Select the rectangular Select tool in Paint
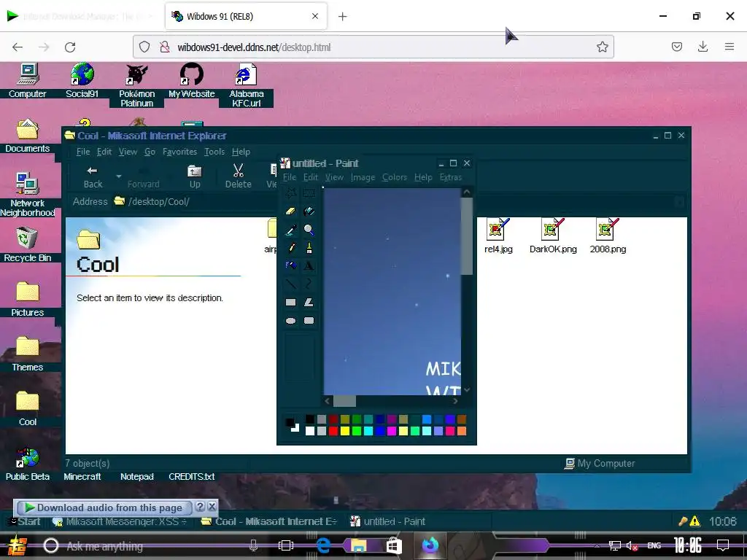The width and height of the screenshot is (747, 560). point(309,192)
